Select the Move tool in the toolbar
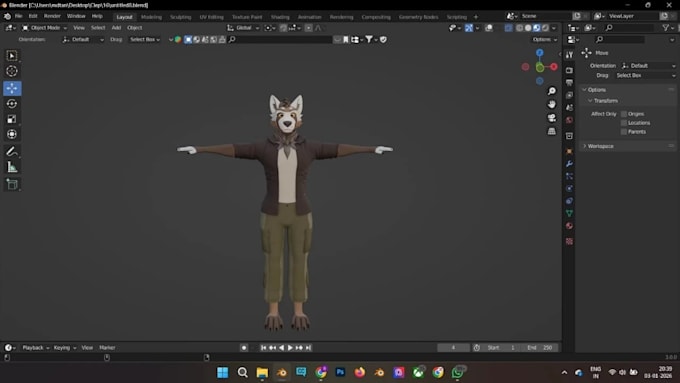 12,88
